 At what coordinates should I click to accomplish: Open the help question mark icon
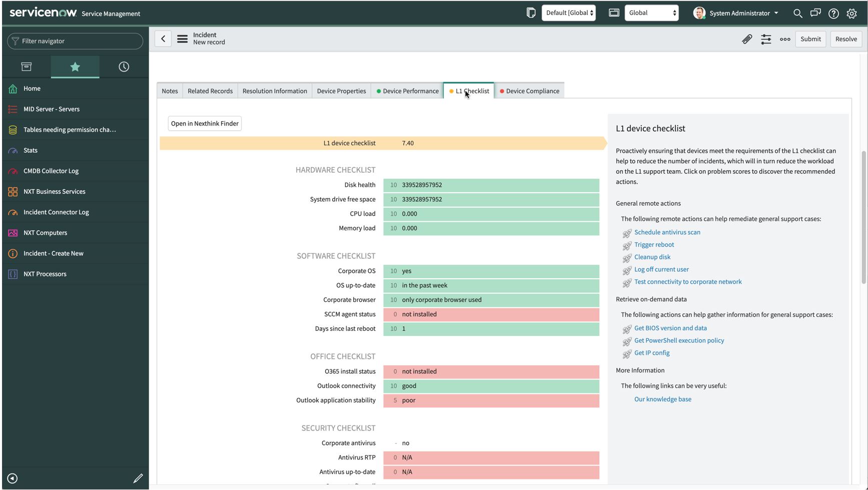tap(833, 14)
